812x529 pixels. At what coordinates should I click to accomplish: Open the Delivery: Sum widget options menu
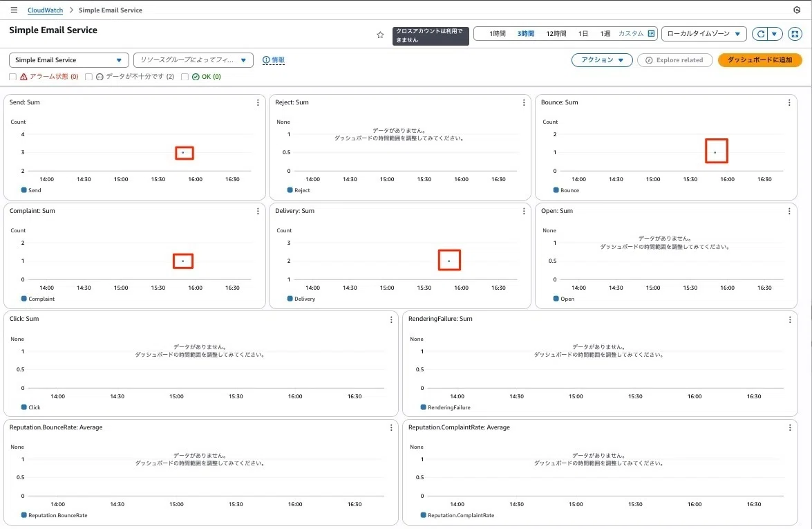[x=524, y=212]
